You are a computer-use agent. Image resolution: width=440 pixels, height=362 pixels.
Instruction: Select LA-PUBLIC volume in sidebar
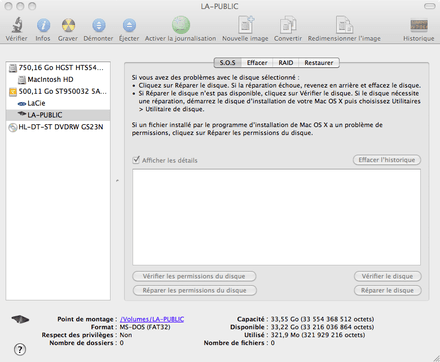tap(58, 115)
